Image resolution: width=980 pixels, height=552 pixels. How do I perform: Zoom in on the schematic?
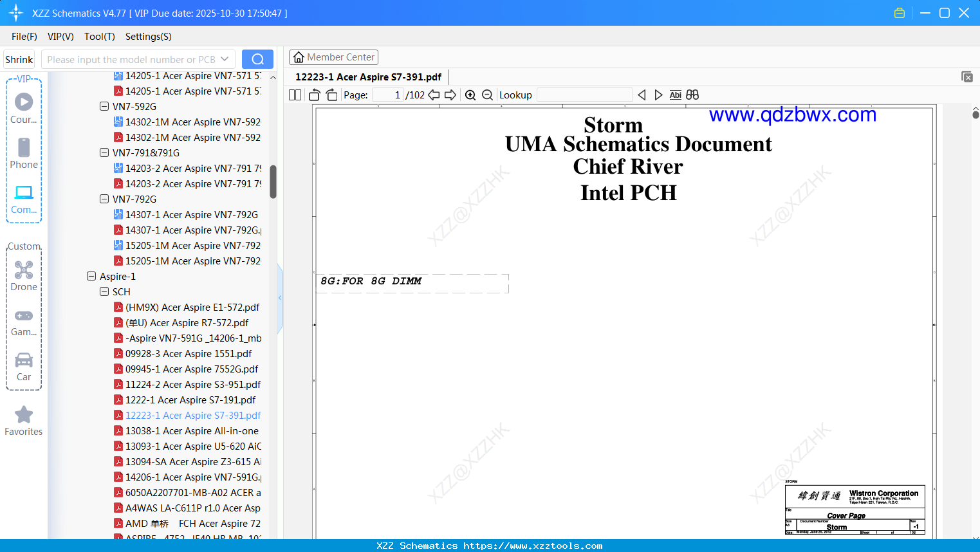coord(470,95)
